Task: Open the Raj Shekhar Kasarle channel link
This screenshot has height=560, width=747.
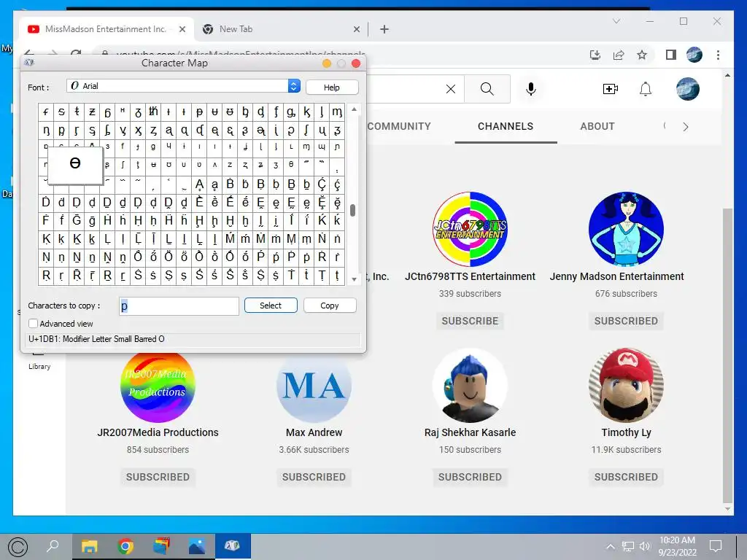Action: [471, 432]
